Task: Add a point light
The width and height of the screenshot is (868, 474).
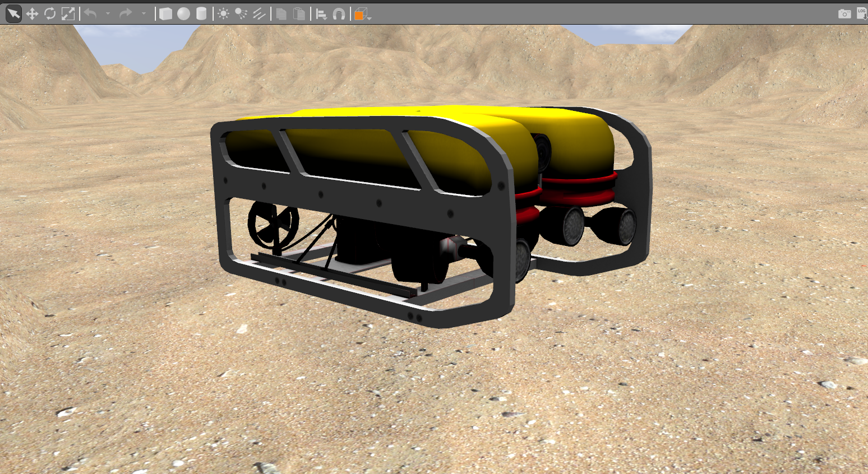Action: pyautogui.click(x=223, y=13)
